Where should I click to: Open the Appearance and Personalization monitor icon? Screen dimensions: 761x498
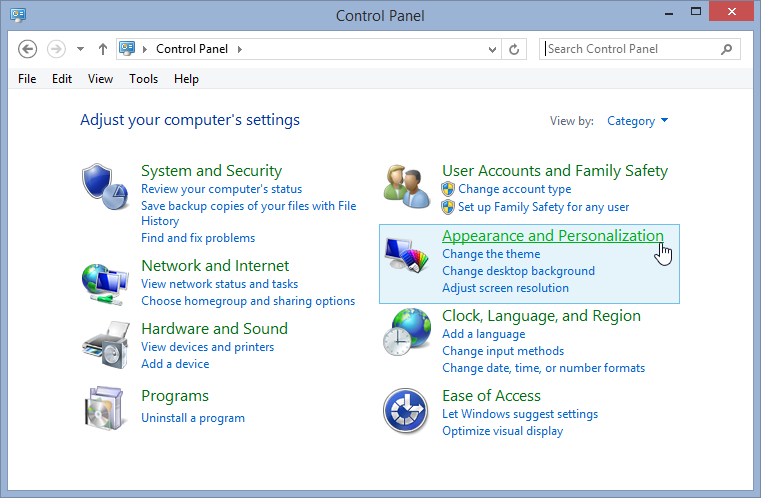[x=407, y=255]
